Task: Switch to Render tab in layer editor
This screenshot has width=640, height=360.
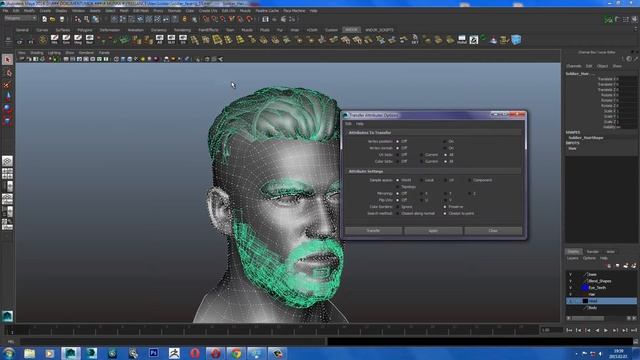Action: 592,251
